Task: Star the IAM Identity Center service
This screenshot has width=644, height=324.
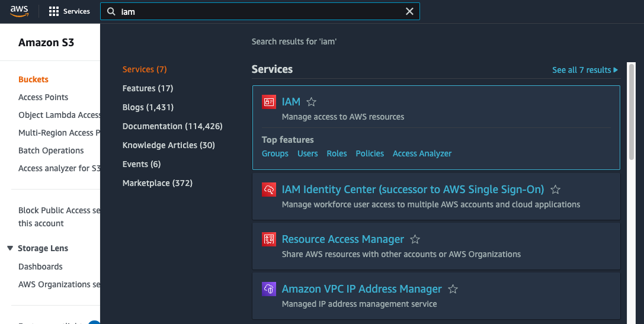Action: coord(555,190)
